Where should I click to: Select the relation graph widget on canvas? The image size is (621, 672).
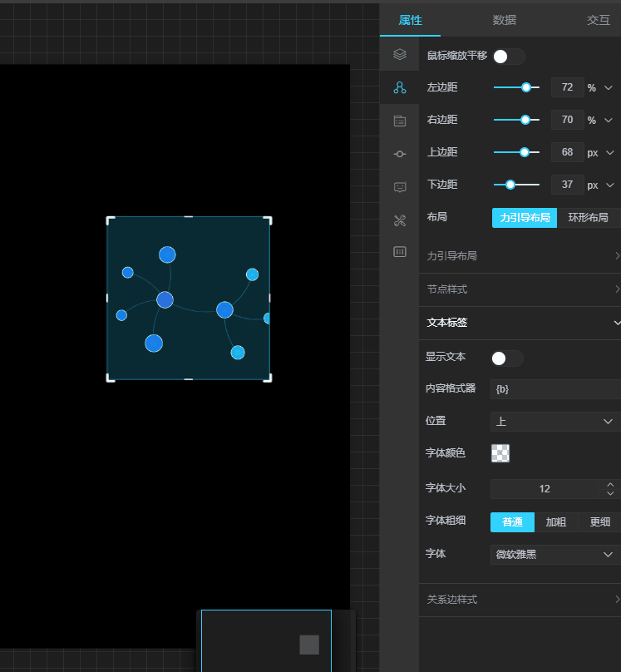point(189,299)
